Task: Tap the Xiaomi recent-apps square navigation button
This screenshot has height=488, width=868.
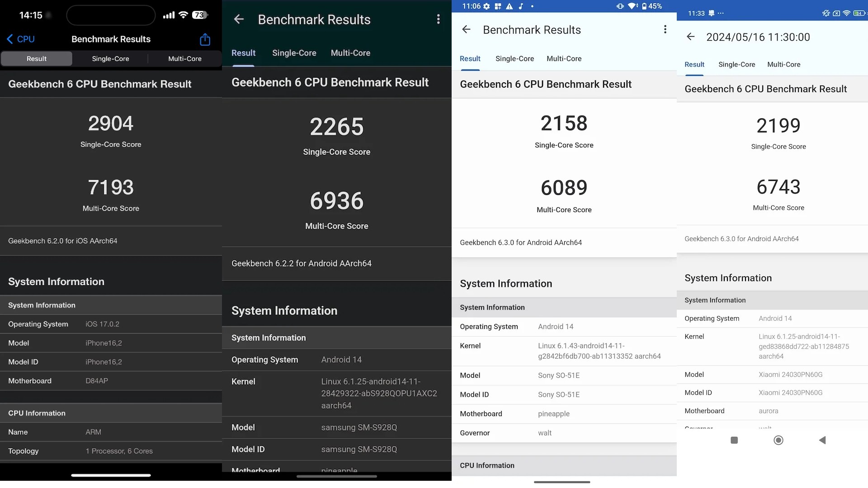Action: pyautogui.click(x=734, y=440)
